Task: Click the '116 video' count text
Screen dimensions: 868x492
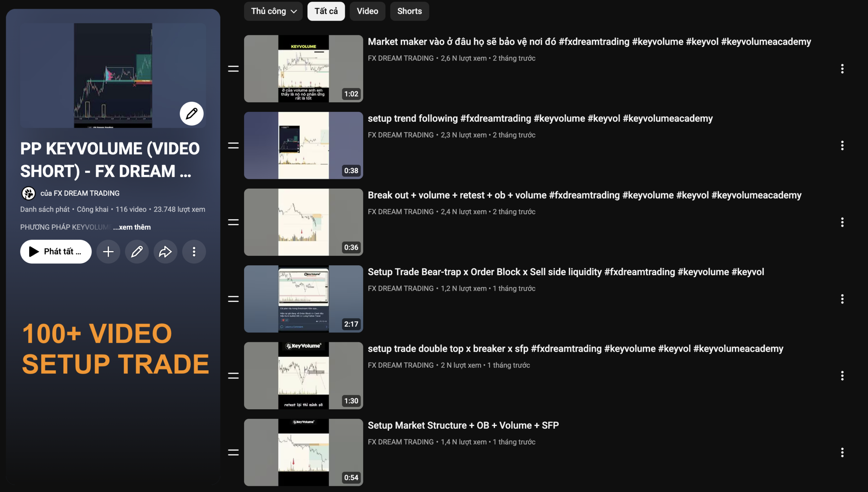Action: 131,209
